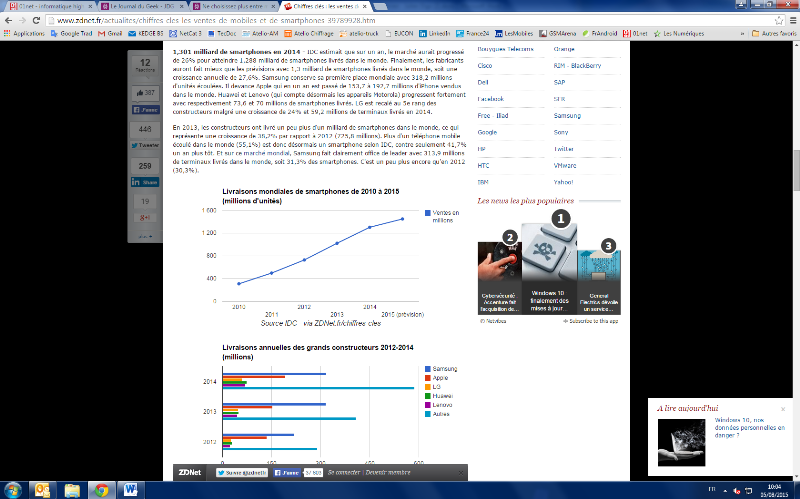Open the LinkedIn bookmark in the bookmarks bar
The image size is (800, 499).
[435, 33]
